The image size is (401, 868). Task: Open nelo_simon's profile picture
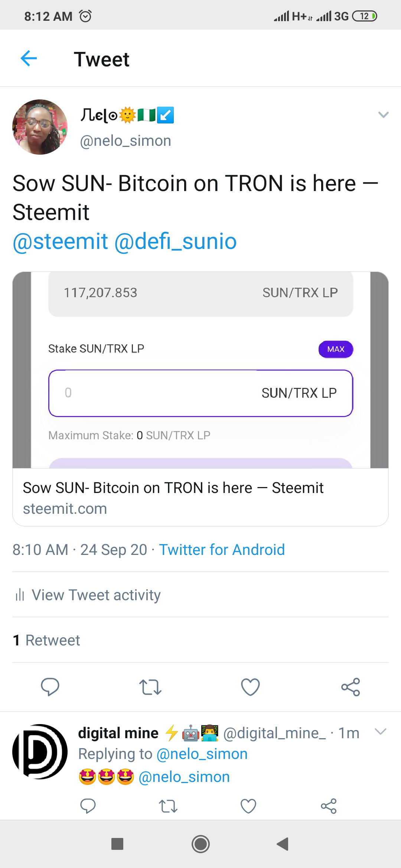click(40, 127)
